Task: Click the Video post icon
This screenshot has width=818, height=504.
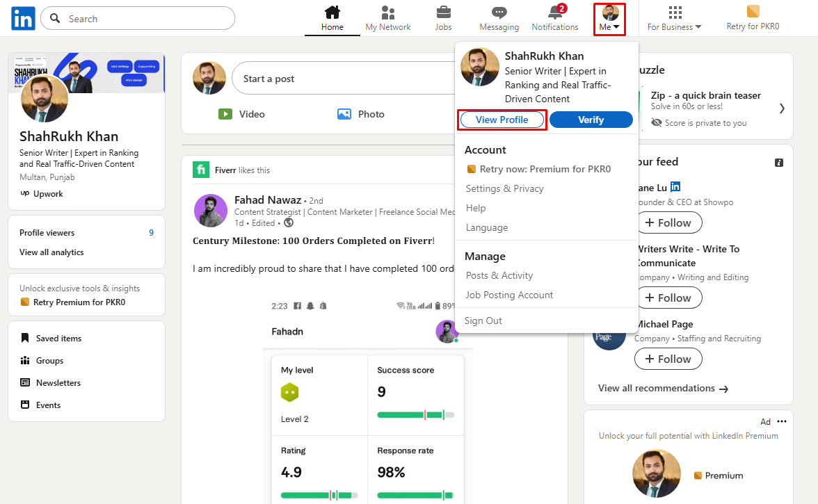Action: point(225,114)
